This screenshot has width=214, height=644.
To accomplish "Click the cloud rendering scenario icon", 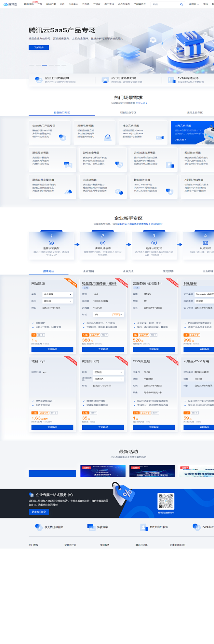I will click(119, 192).
